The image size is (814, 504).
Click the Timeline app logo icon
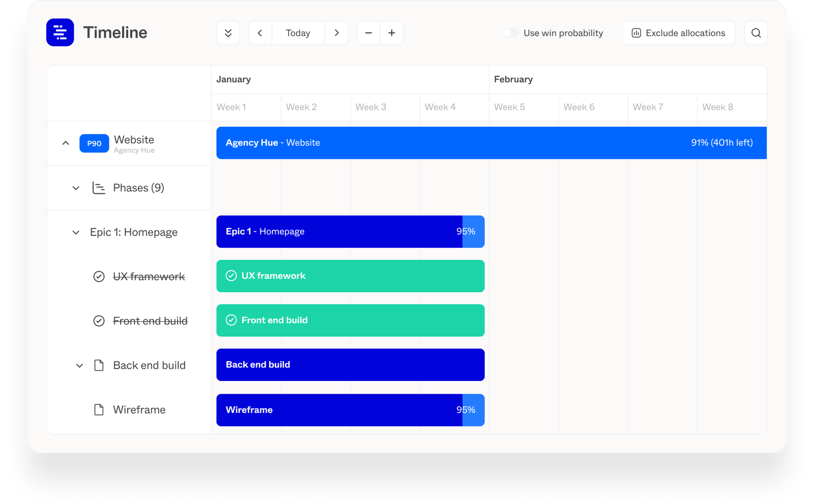click(60, 32)
